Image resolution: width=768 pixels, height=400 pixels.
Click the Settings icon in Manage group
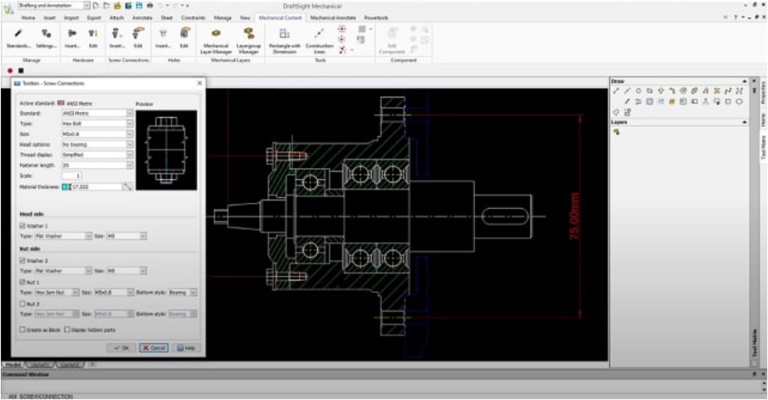tap(46, 38)
